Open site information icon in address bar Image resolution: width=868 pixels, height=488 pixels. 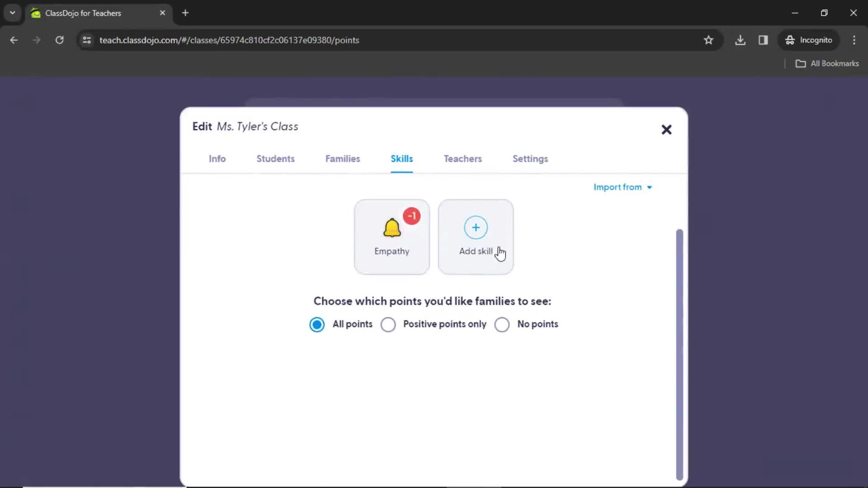coord(87,40)
